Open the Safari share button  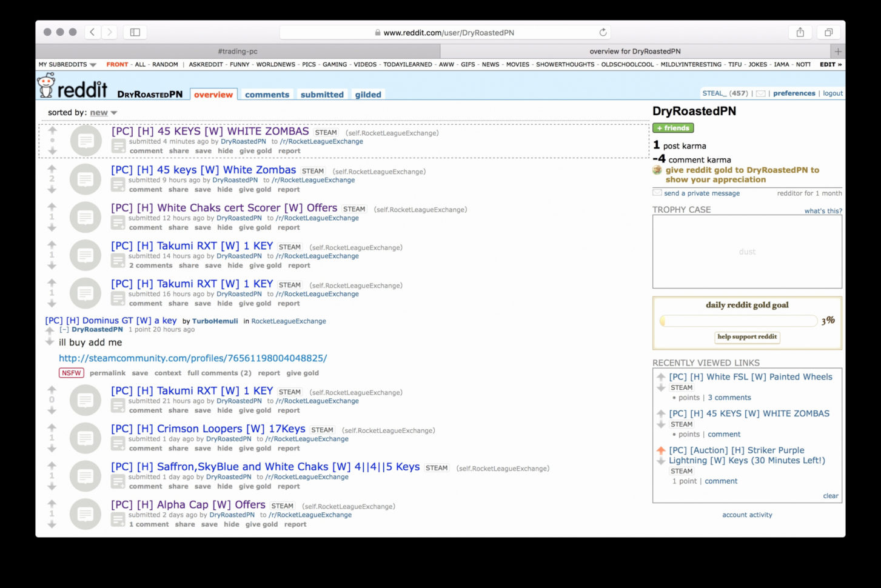(x=800, y=32)
